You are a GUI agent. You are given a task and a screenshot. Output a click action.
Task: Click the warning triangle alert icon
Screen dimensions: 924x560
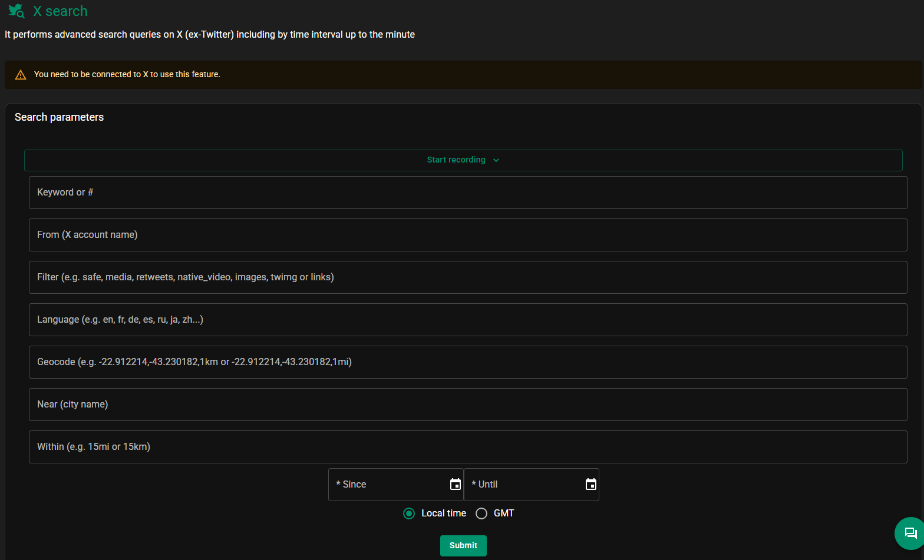tap(21, 75)
